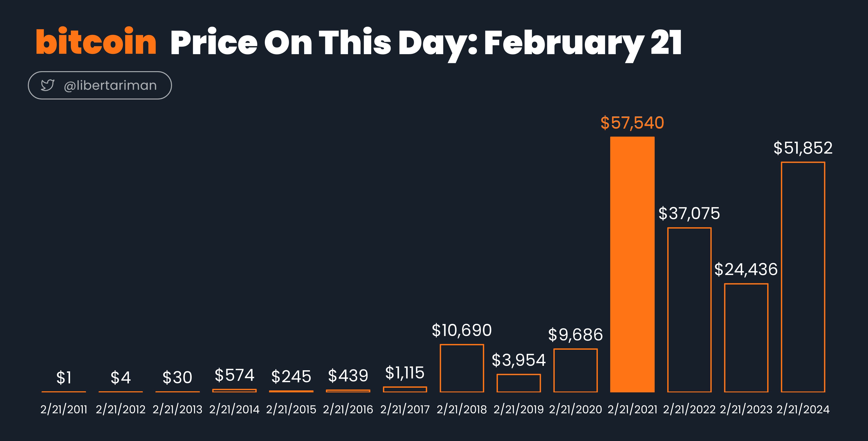Click the $51,852 price label
This screenshot has height=441, width=868.
(x=803, y=148)
